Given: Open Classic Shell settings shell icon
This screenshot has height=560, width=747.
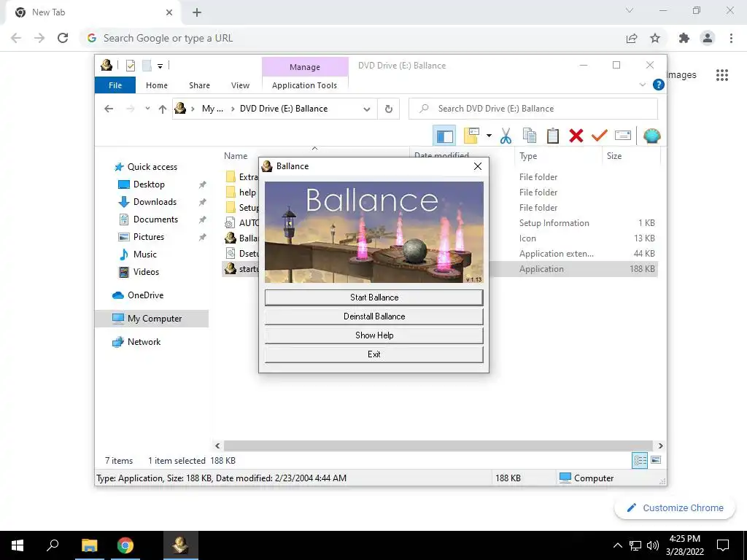Looking at the screenshot, I should point(651,136).
